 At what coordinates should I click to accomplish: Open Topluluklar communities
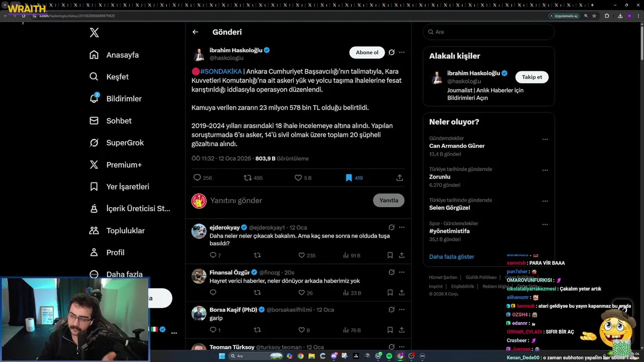pos(117,231)
